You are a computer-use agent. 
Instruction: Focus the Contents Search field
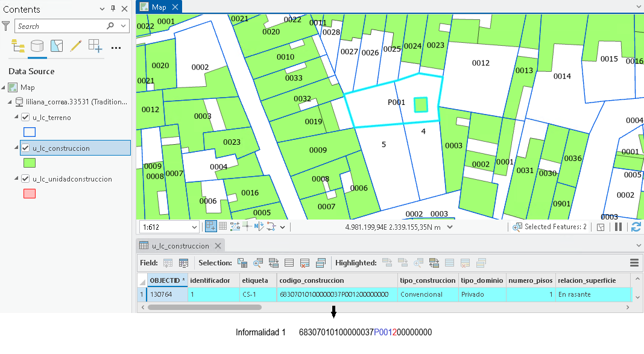tap(62, 27)
